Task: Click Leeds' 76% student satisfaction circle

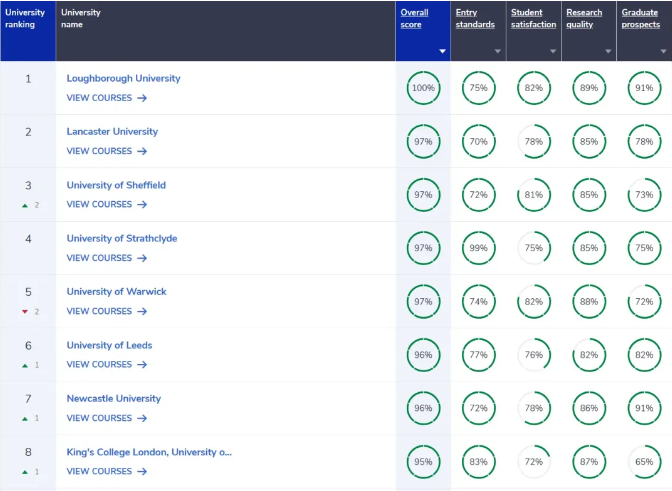Action: [534, 355]
